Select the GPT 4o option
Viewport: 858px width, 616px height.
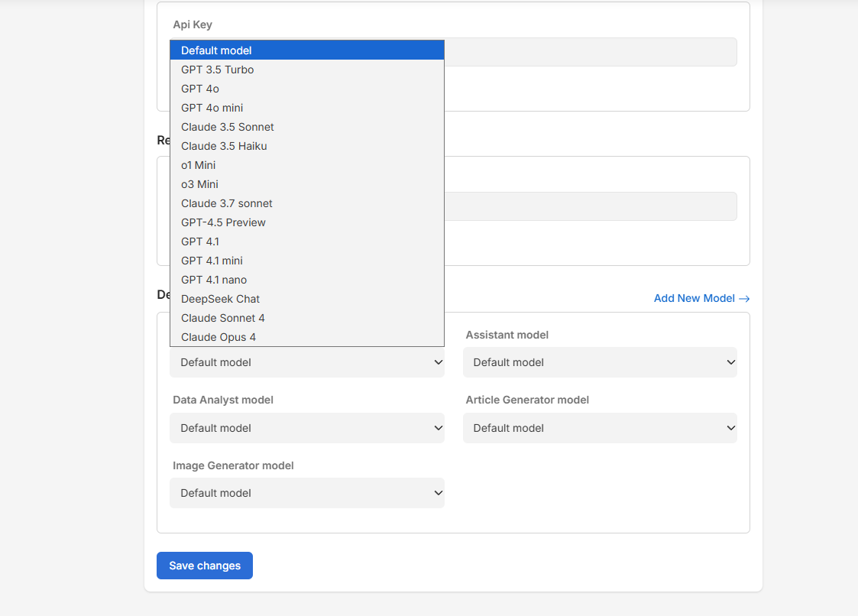[307, 89]
